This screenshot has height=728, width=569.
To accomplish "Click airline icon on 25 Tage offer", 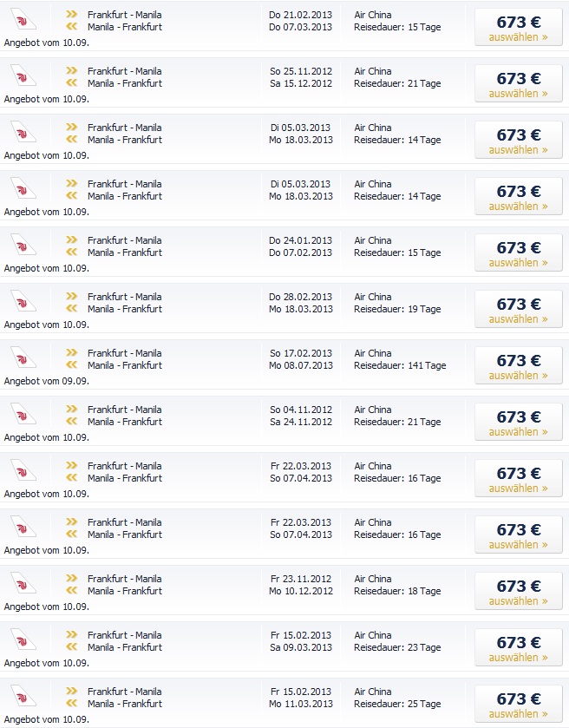I will [x=23, y=696].
